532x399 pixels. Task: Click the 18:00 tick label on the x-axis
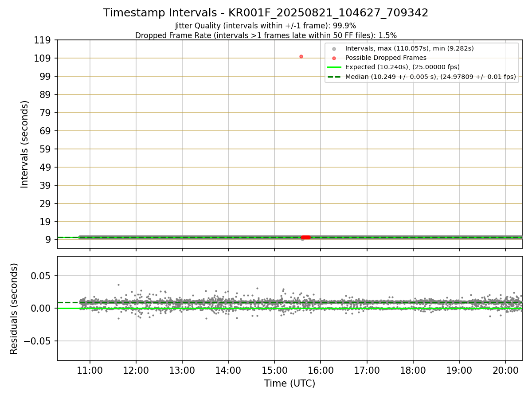[x=413, y=371]
